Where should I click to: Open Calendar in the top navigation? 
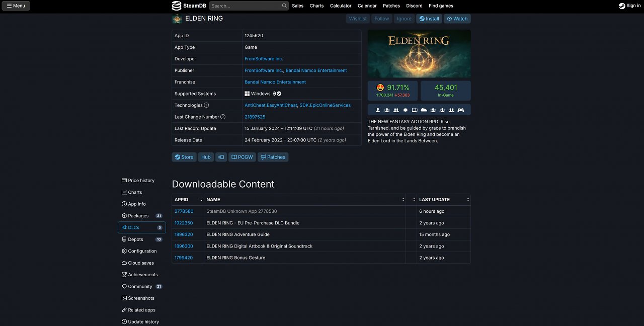tap(367, 6)
